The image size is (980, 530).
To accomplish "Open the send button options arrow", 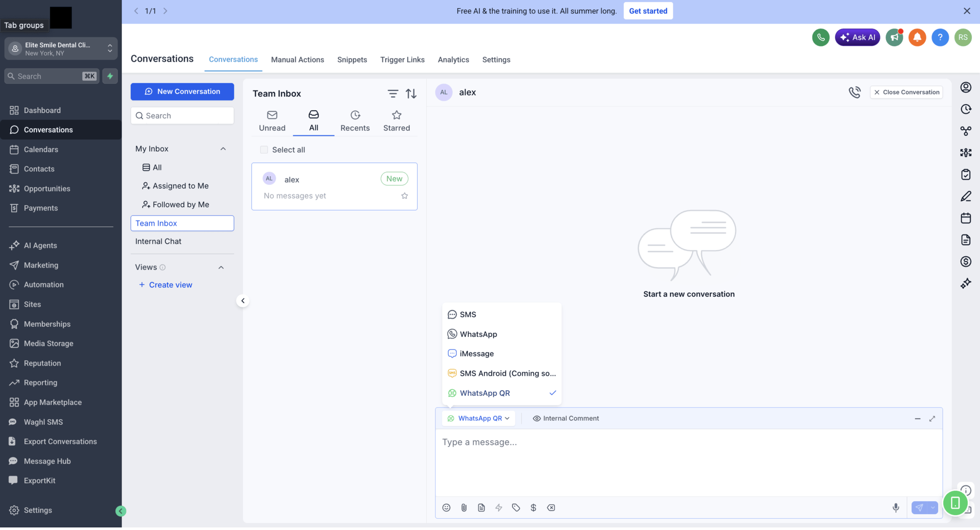I will 933,508.
